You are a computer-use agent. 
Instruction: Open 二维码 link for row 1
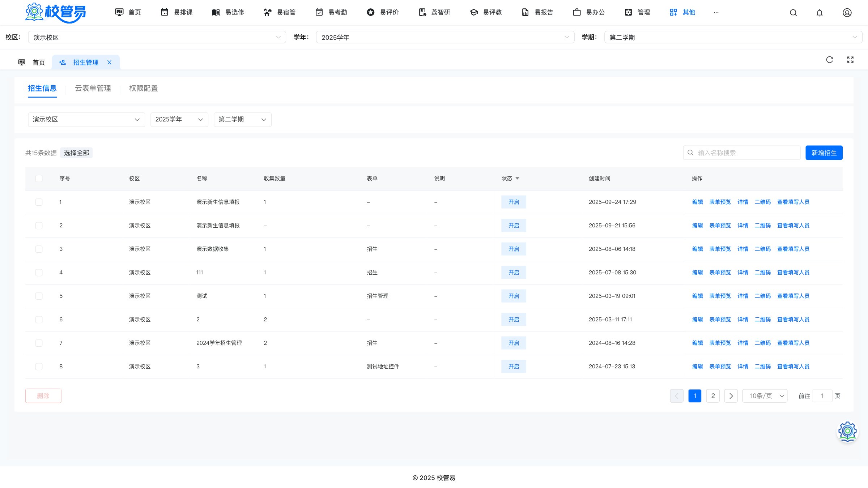coord(762,202)
